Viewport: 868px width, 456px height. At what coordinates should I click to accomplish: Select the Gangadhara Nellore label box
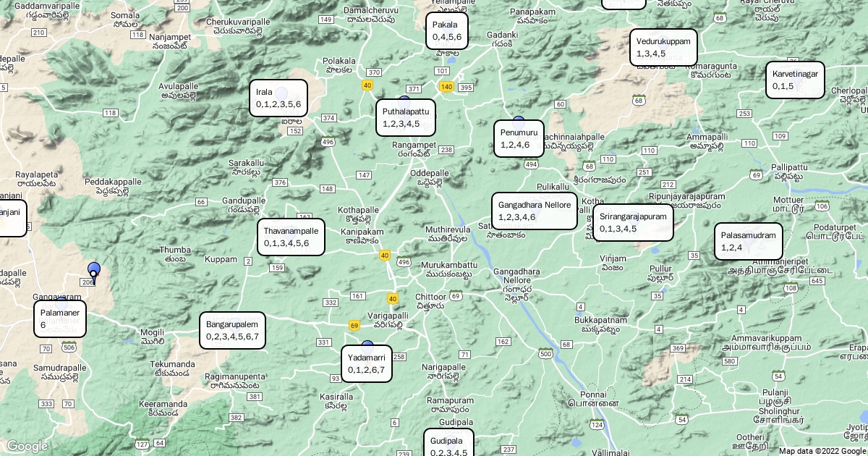(535, 211)
